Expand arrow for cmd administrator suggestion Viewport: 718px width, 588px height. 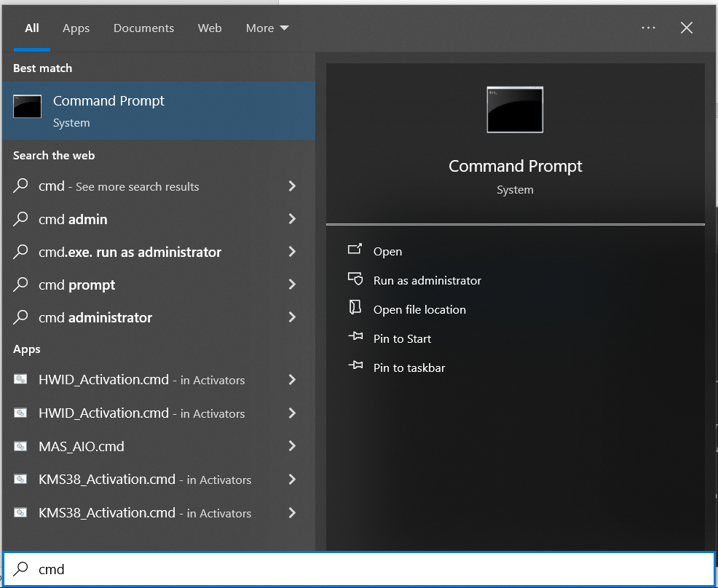click(x=292, y=317)
